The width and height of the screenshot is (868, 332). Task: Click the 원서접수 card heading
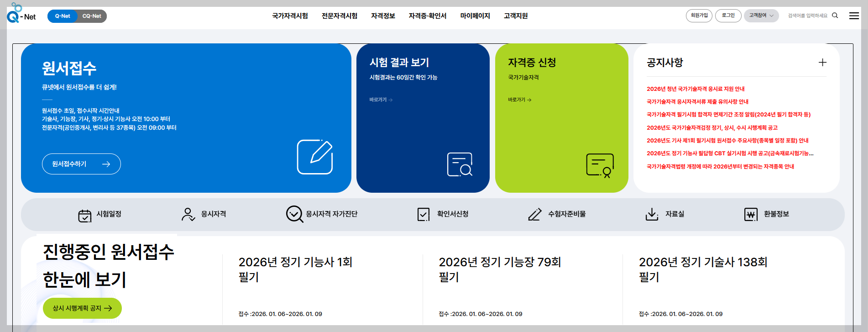click(x=69, y=69)
